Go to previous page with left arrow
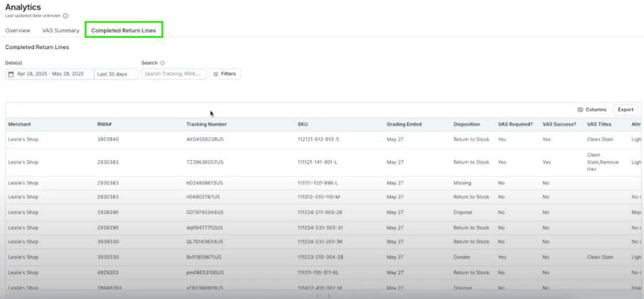Viewport: 644px width, 299px height. coord(317,296)
